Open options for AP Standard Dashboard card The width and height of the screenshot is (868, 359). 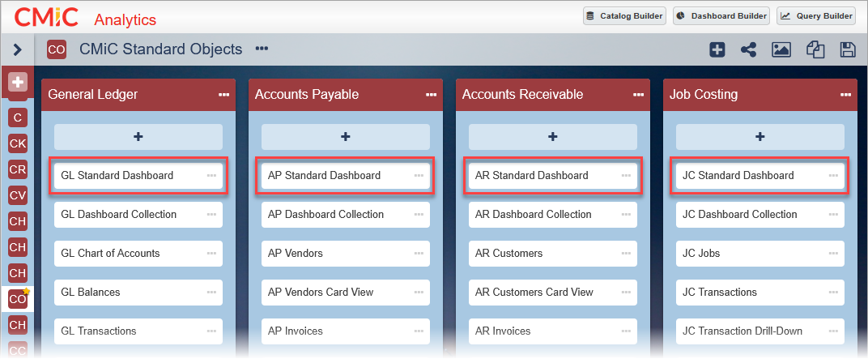tap(419, 176)
